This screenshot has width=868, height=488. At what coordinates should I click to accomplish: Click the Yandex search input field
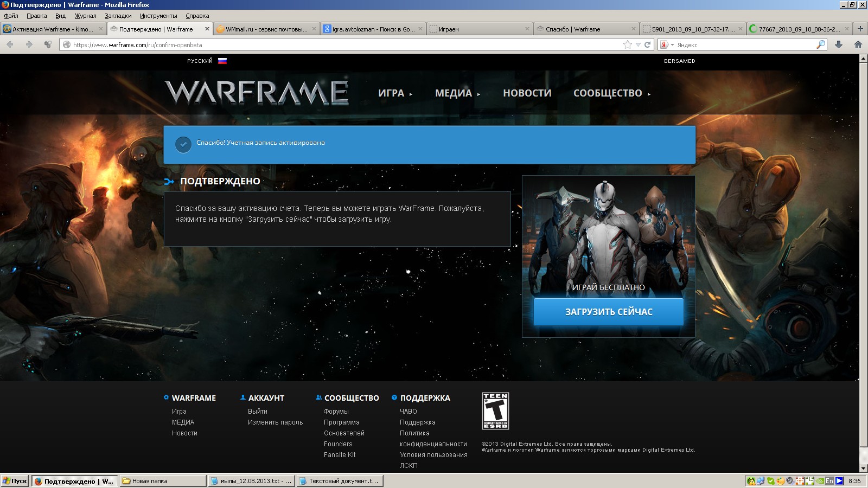[x=745, y=44]
